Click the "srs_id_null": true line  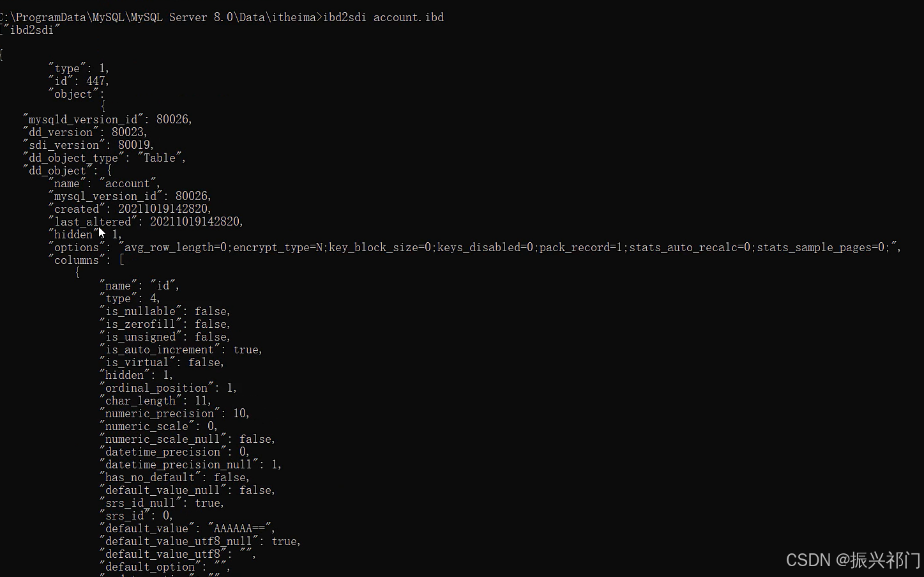point(162,503)
